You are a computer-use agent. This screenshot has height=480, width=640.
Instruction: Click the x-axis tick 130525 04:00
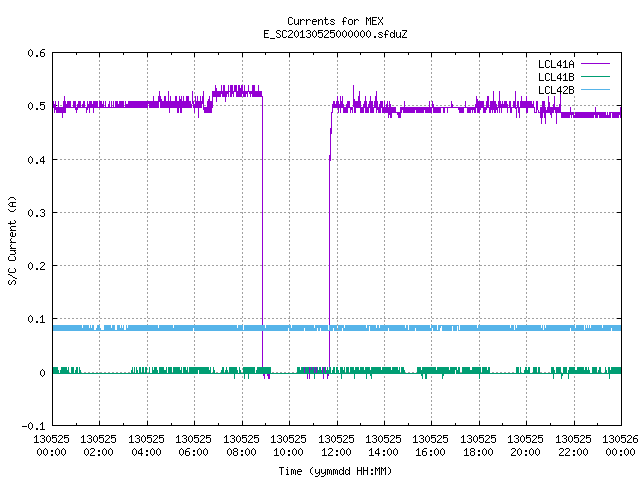(146, 446)
